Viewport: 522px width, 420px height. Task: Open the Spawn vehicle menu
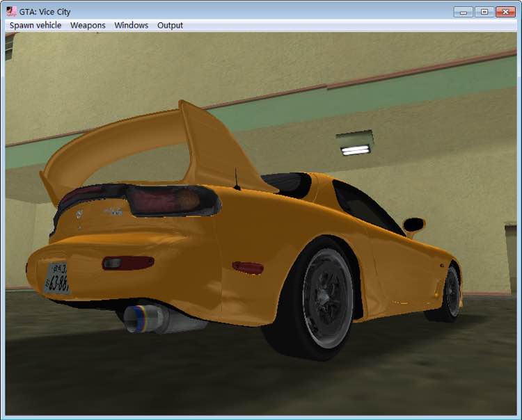tap(35, 25)
